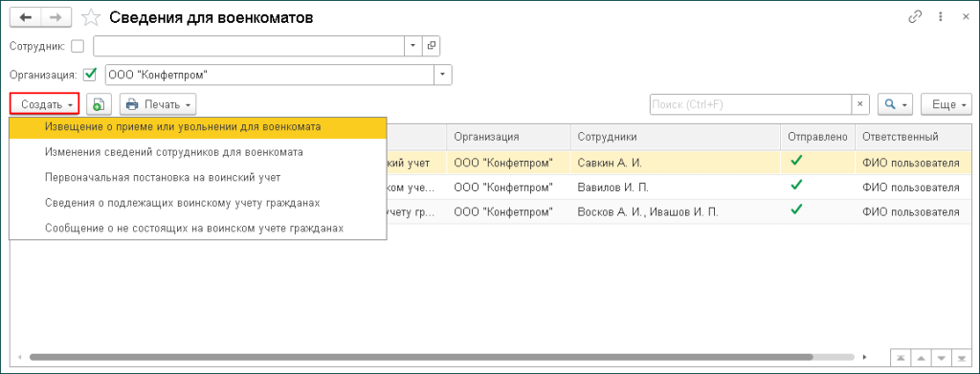This screenshot has height=374, width=980.
Task: Click ФИО пользователя in Савкин row
Action: pos(911,163)
